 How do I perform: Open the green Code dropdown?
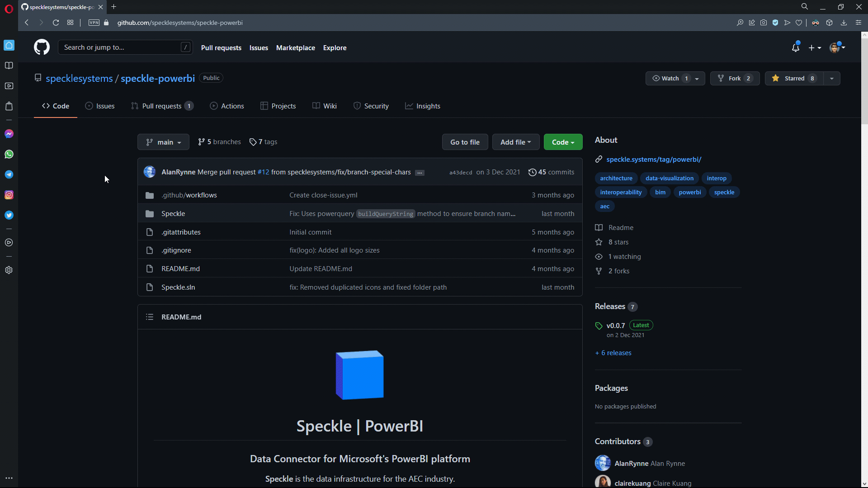563,142
